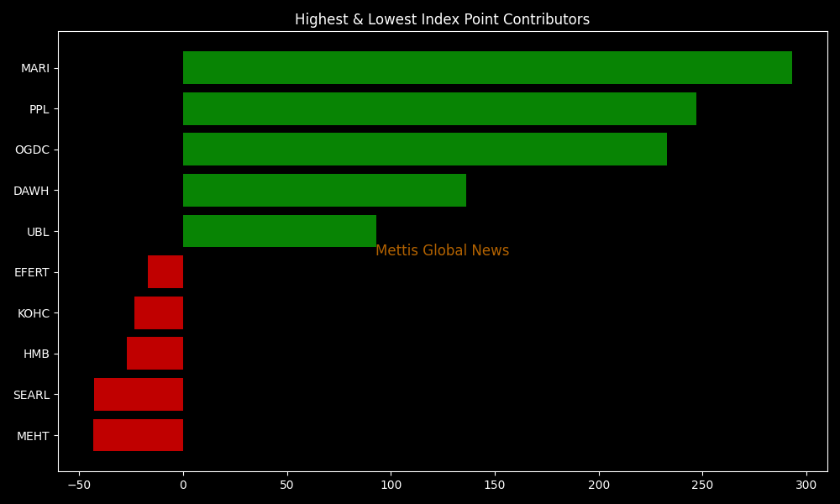Select the KOHC red bar
This screenshot has height=504, width=840.
159,312
